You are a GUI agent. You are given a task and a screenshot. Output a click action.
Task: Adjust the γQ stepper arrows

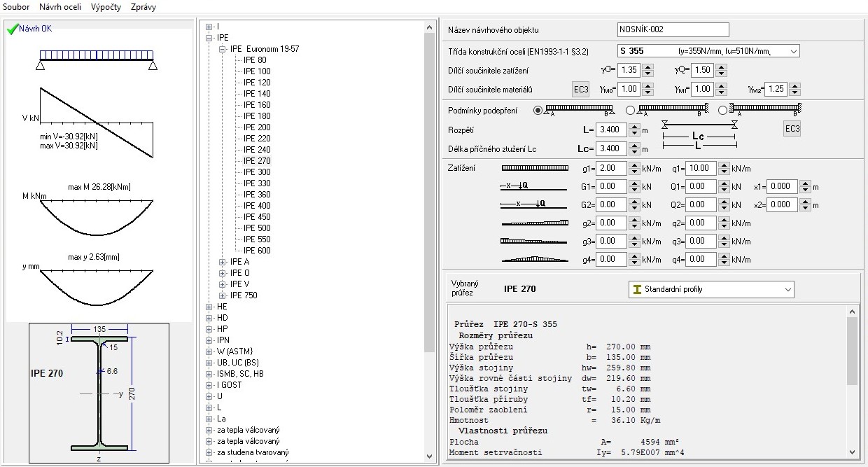[722, 70]
